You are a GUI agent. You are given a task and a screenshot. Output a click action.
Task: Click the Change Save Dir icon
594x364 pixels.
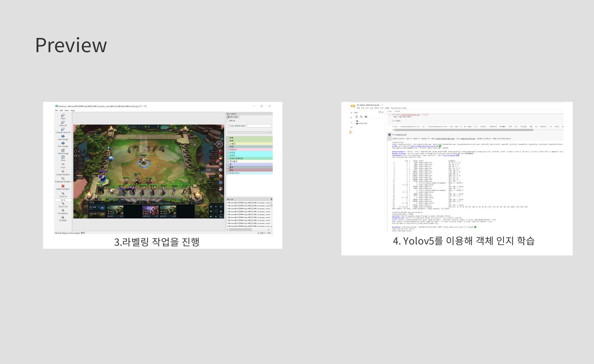pos(63,130)
